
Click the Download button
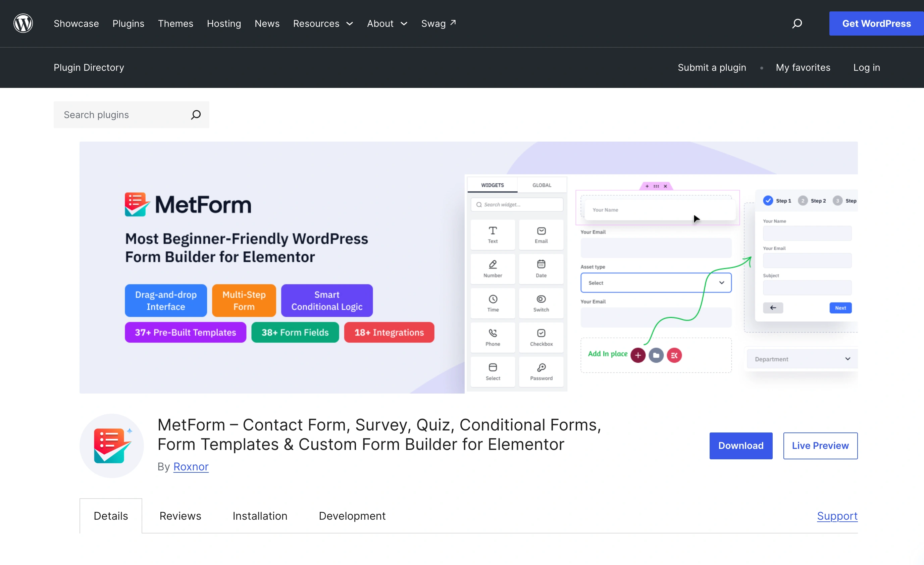[740, 446]
